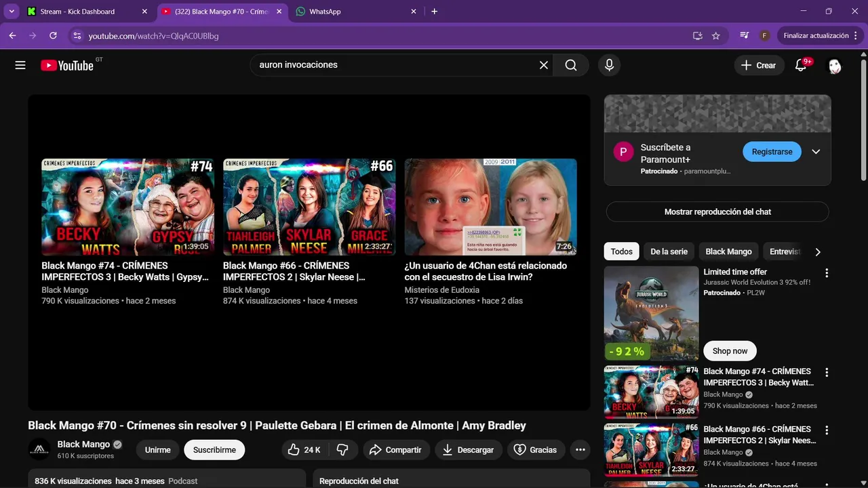Go to YouTube home via logo
The height and width of the screenshot is (488, 868).
(x=67, y=65)
